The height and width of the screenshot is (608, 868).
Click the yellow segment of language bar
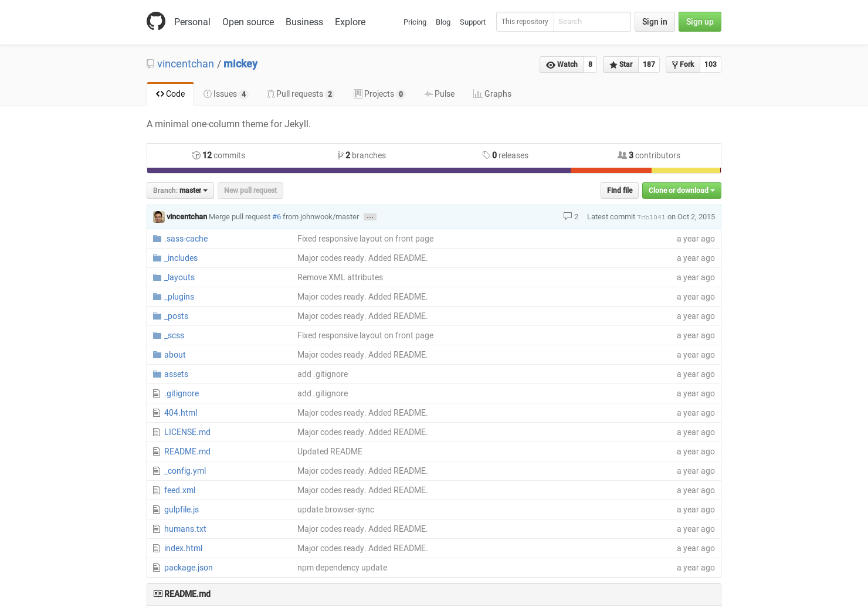pyautogui.click(x=686, y=171)
